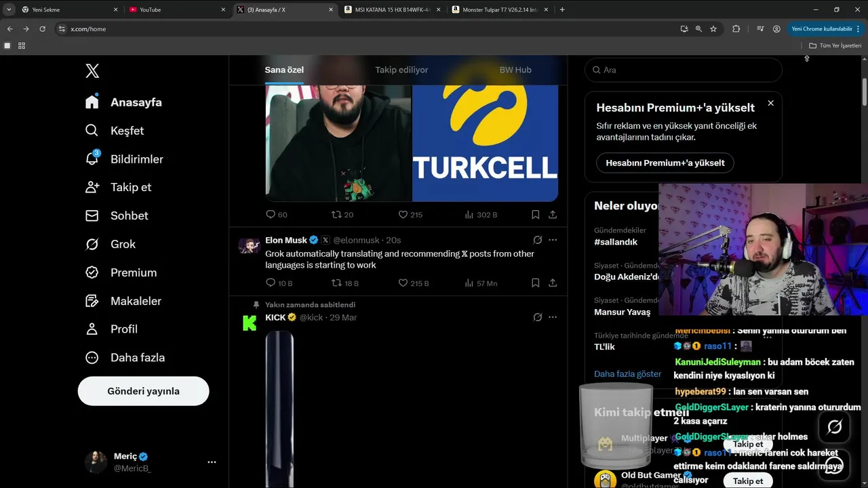Viewport: 868px width, 488px height.
Task: Bookmark this page with the star
Action: (x=713, y=29)
